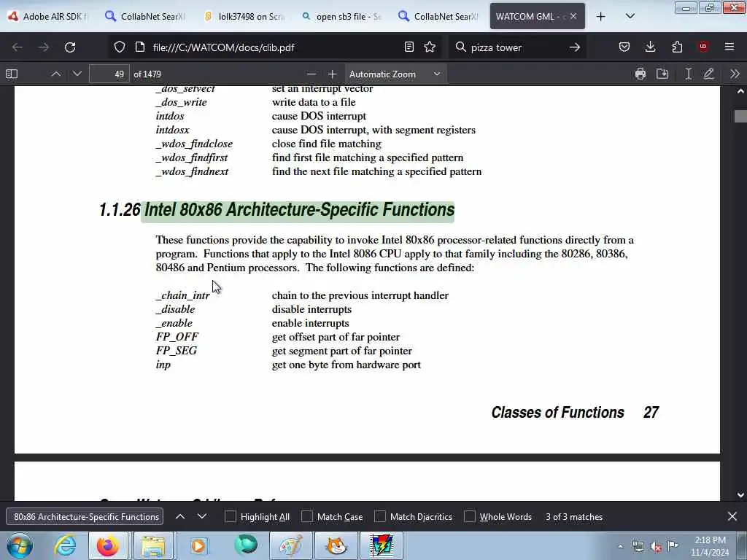Show hidden system tray icons

[x=620, y=547]
